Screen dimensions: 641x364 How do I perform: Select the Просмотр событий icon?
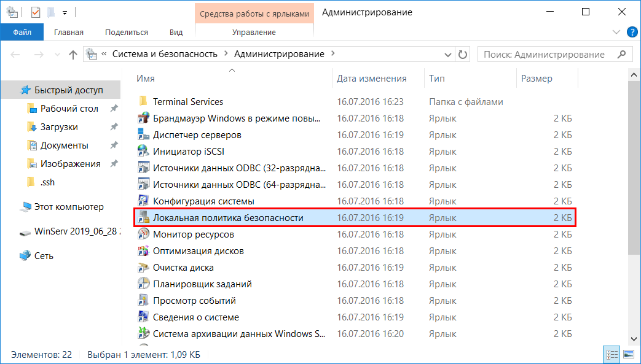click(143, 301)
